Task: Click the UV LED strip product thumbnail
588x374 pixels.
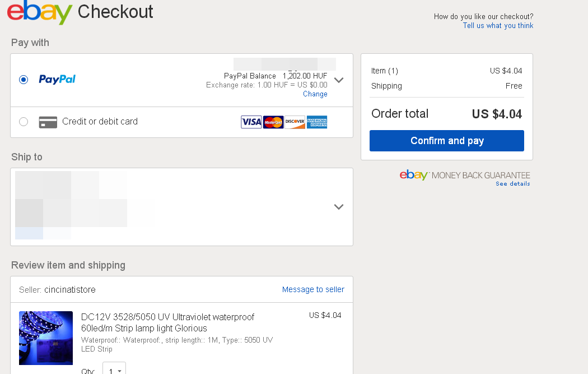Action: [x=46, y=338]
